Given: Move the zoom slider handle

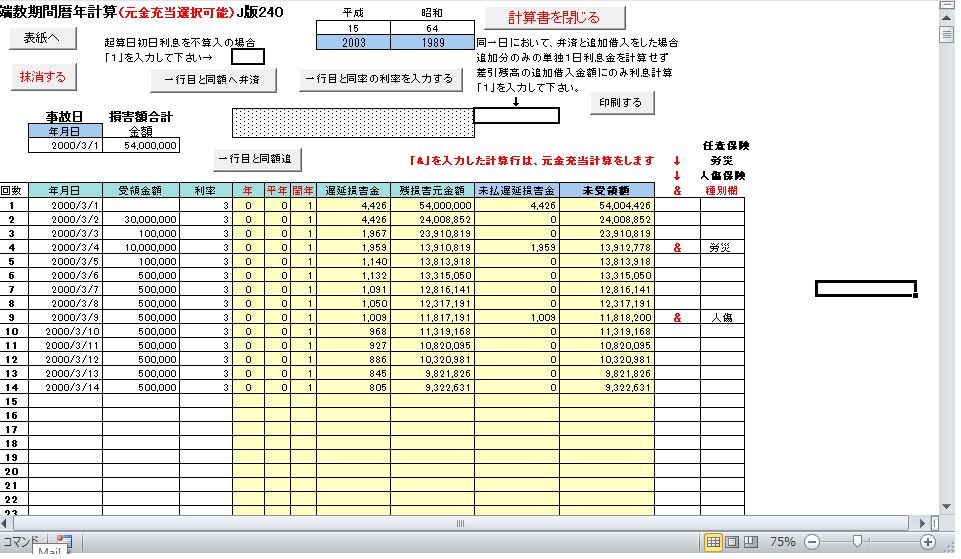Looking at the screenshot, I should click(x=857, y=541).
